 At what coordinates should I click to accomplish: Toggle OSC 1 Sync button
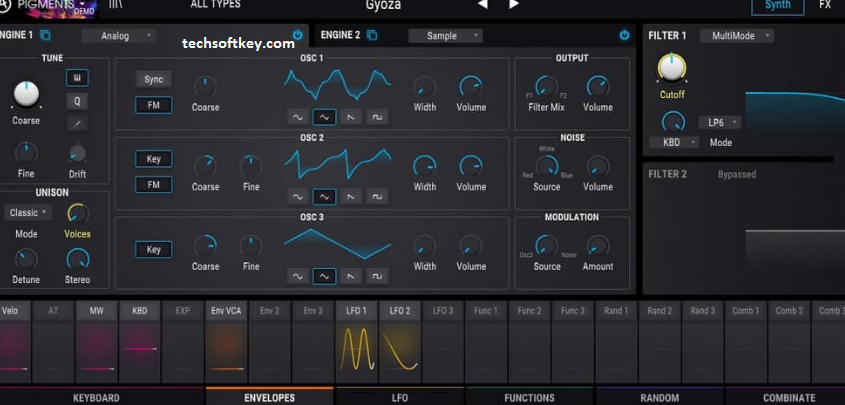pos(154,79)
